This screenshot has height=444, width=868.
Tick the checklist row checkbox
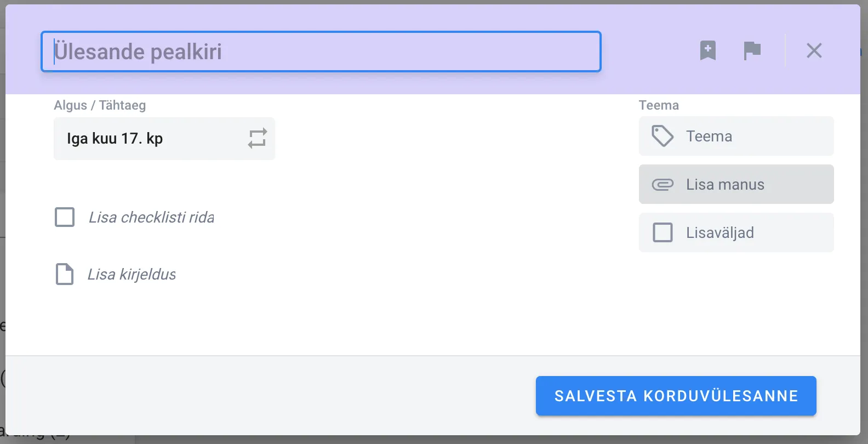65,217
